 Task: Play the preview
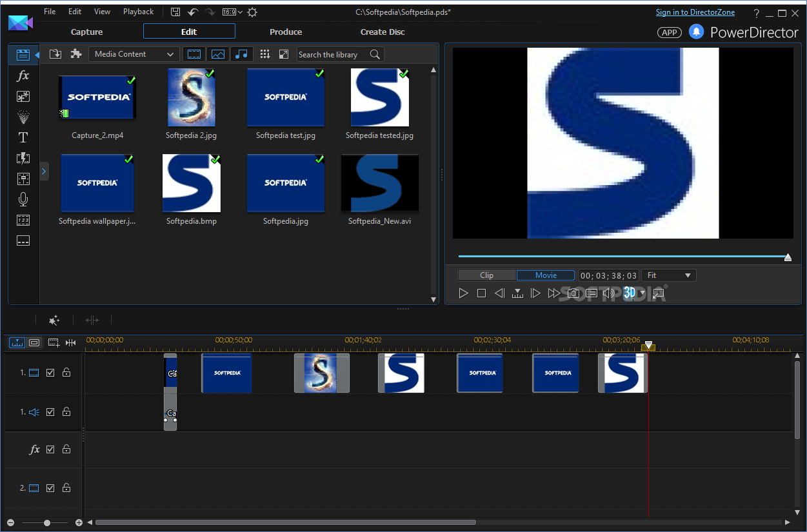463,293
